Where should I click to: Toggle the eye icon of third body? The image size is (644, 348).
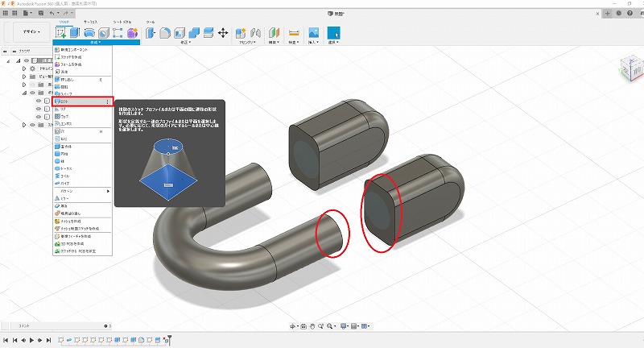[x=37, y=117]
